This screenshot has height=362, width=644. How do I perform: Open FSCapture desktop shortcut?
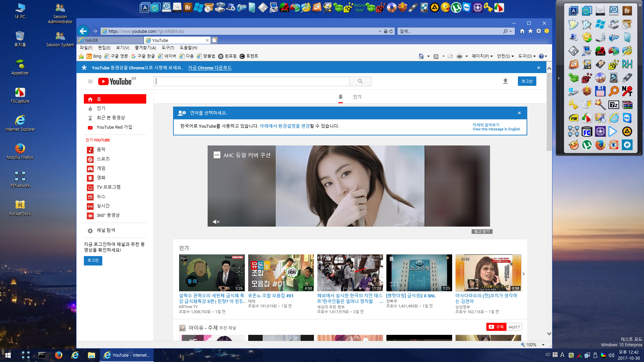(x=20, y=95)
